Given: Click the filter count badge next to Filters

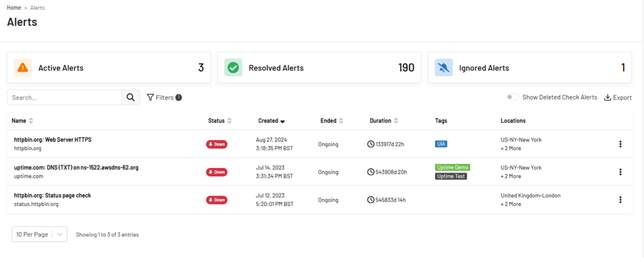Looking at the screenshot, I should coord(179,97).
